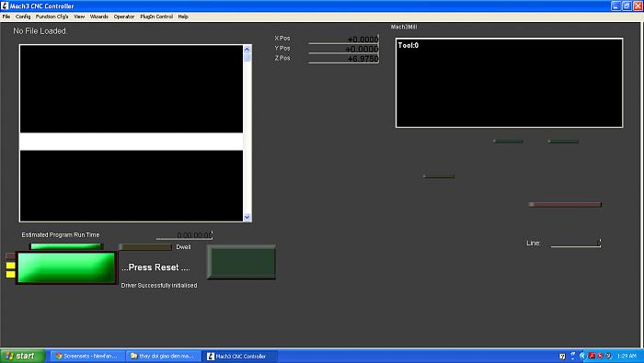Open the Operator menu
This screenshot has height=363, width=644.
(124, 17)
